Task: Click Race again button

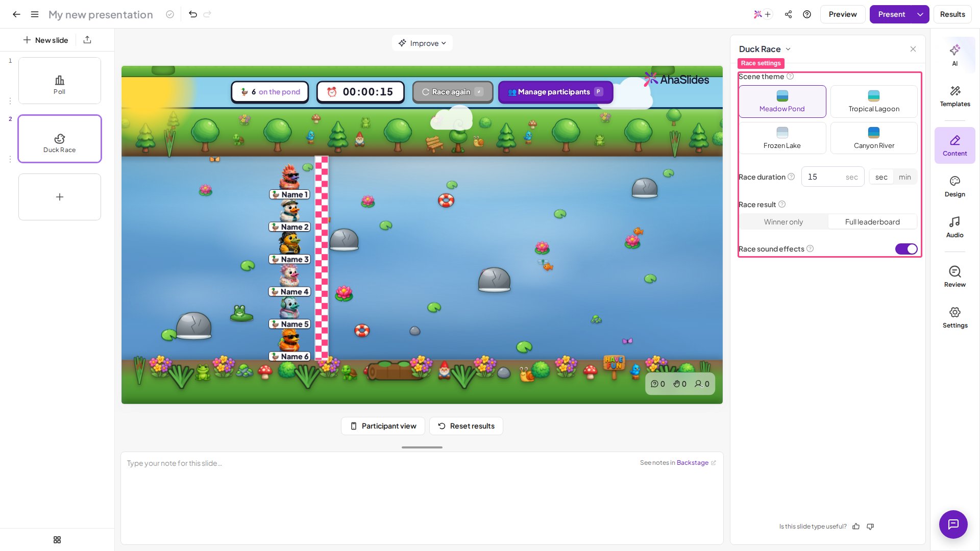Action: pos(452,92)
